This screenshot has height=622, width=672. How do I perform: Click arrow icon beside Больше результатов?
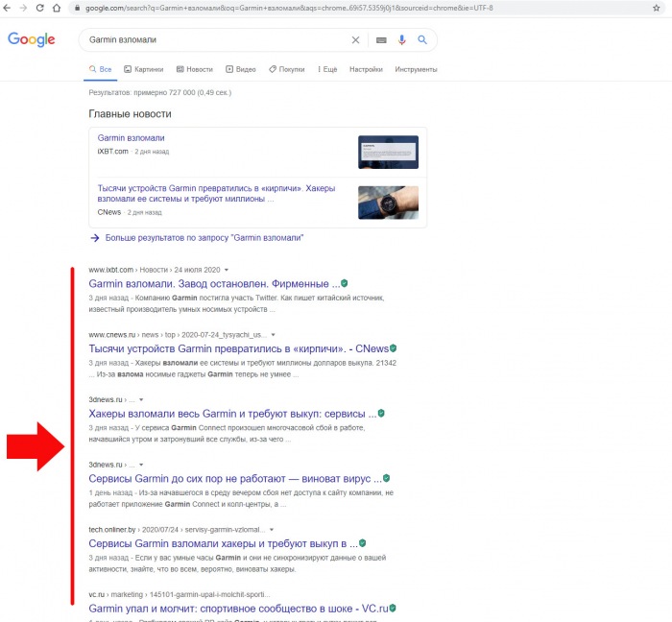tap(95, 238)
